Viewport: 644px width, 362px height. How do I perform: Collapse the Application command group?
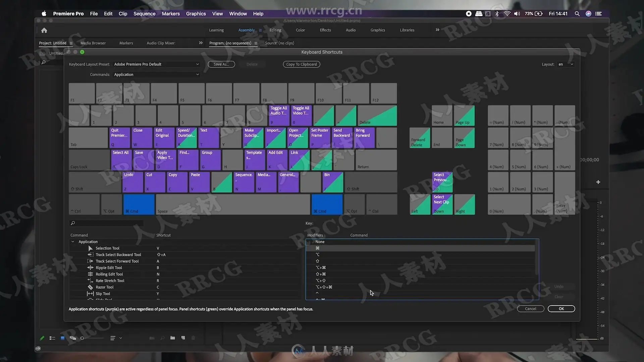pos(73,242)
